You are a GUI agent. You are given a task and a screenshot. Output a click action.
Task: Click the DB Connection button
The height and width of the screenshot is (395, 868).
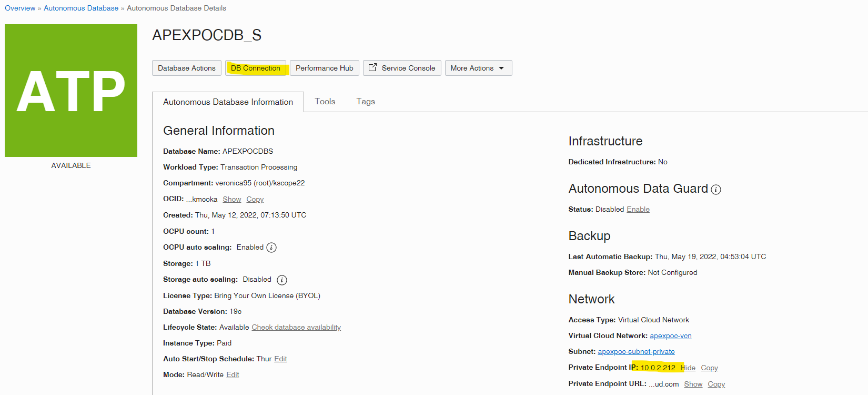[256, 68]
